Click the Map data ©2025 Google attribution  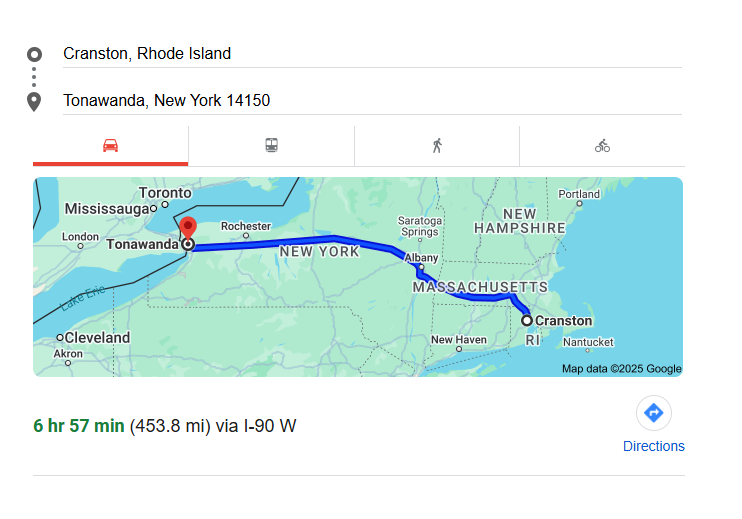click(621, 369)
